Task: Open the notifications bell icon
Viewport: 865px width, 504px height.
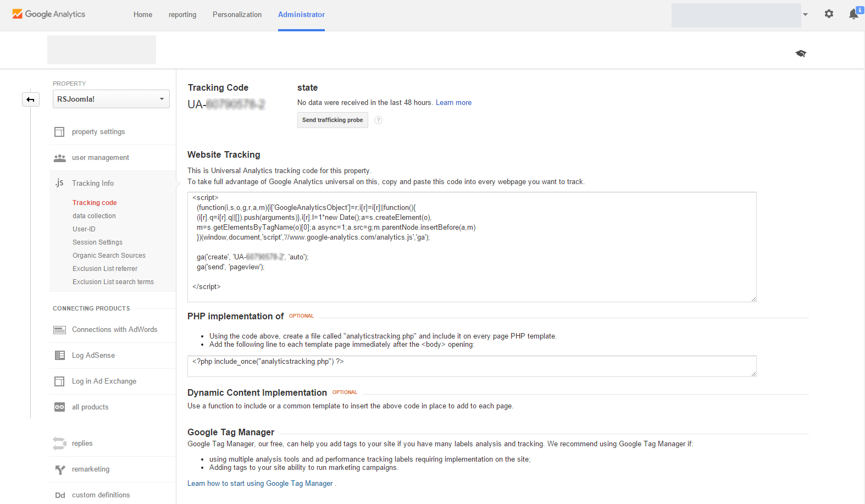Action: coord(854,14)
